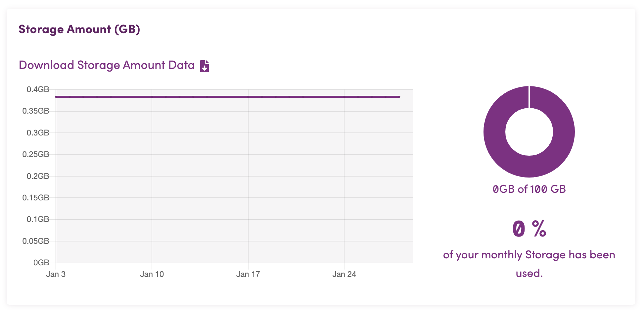644x314 pixels.
Task: Click the 0.35GB y-axis label
Action: 36,111
